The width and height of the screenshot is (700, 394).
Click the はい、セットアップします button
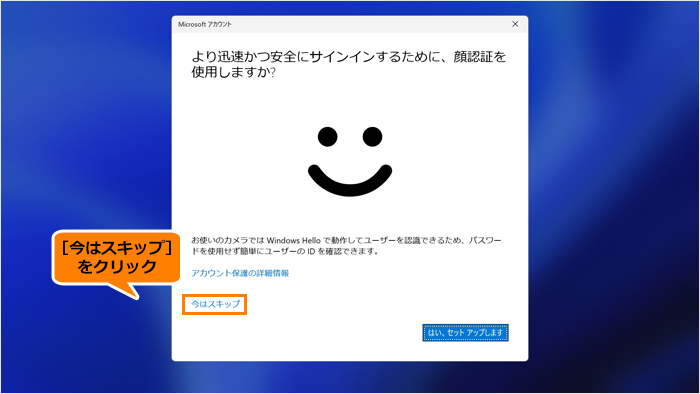click(x=465, y=332)
